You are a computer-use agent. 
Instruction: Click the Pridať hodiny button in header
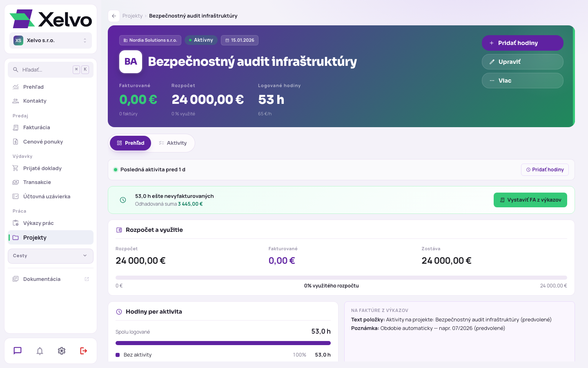click(522, 43)
